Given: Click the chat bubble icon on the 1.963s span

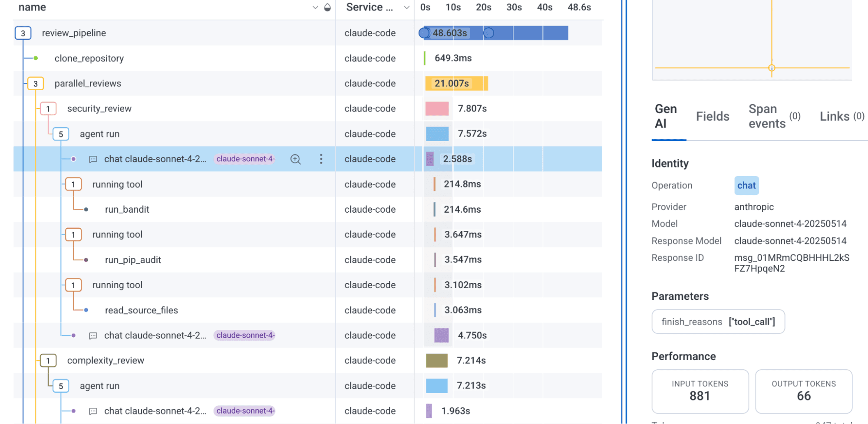Looking at the screenshot, I should (93, 411).
